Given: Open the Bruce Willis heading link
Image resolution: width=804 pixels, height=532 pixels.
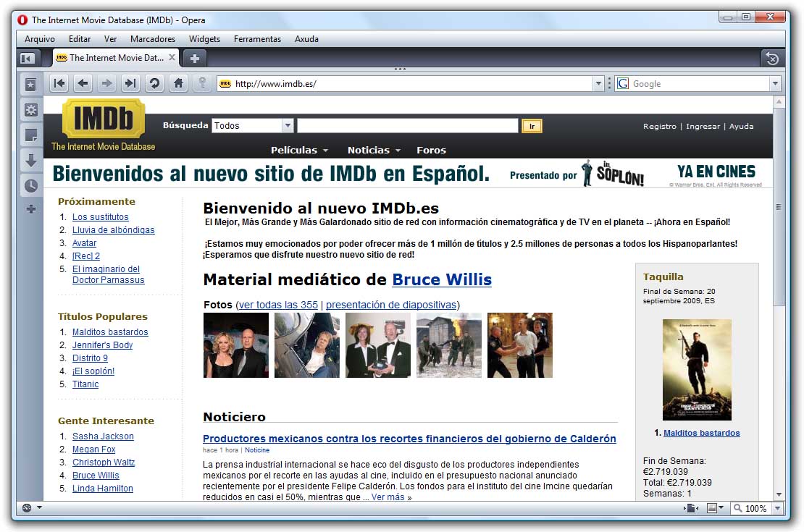Looking at the screenshot, I should pyautogui.click(x=442, y=279).
